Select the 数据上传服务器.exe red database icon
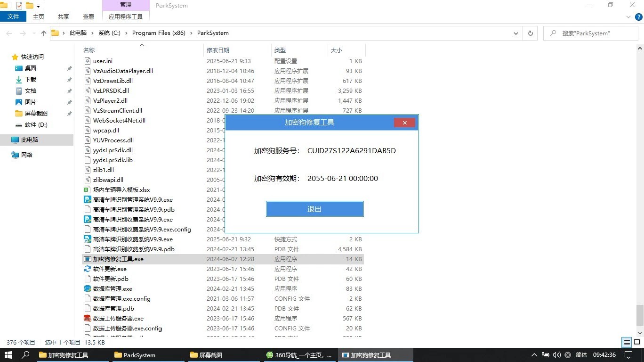This screenshot has width=644, height=362. coord(87,319)
